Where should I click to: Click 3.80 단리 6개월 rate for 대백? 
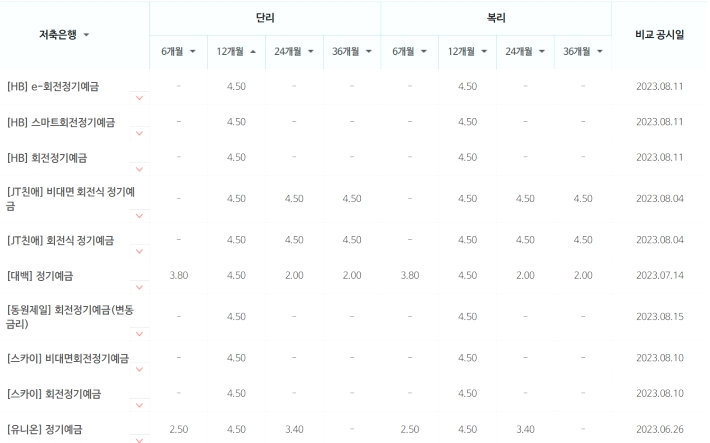coord(178,275)
